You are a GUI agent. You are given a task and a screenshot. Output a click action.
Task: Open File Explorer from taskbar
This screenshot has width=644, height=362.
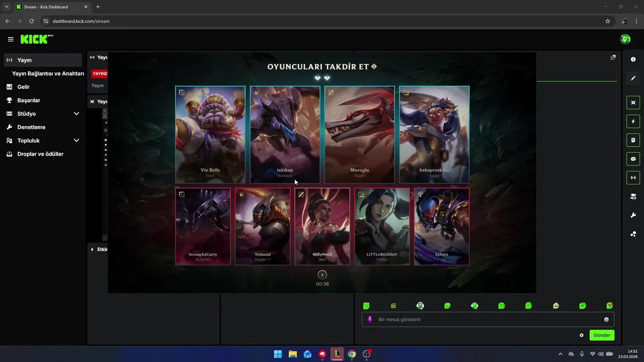click(x=292, y=354)
